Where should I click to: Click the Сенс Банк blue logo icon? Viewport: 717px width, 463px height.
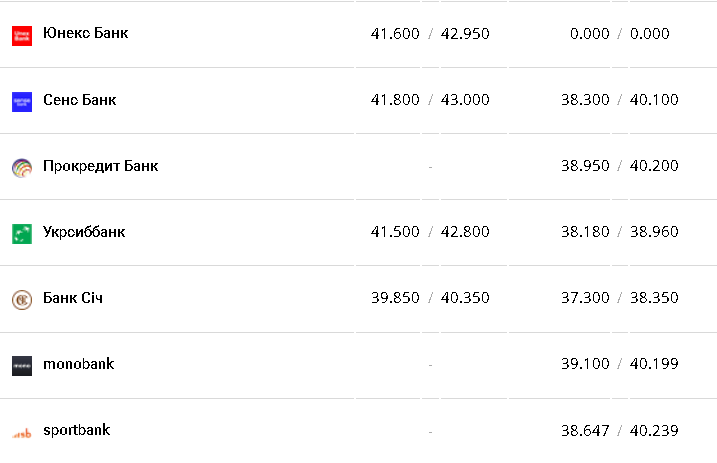pyautogui.click(x=22, y=101)
